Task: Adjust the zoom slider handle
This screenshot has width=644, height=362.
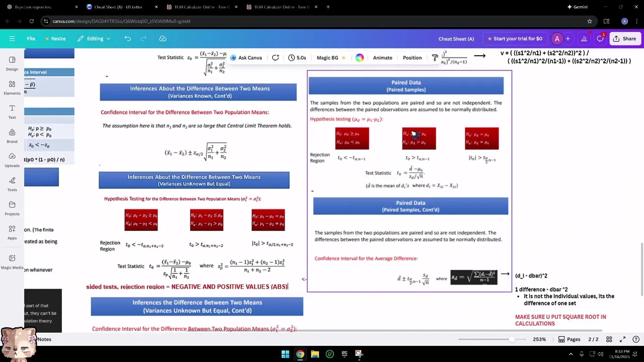Action: (512, 339)
